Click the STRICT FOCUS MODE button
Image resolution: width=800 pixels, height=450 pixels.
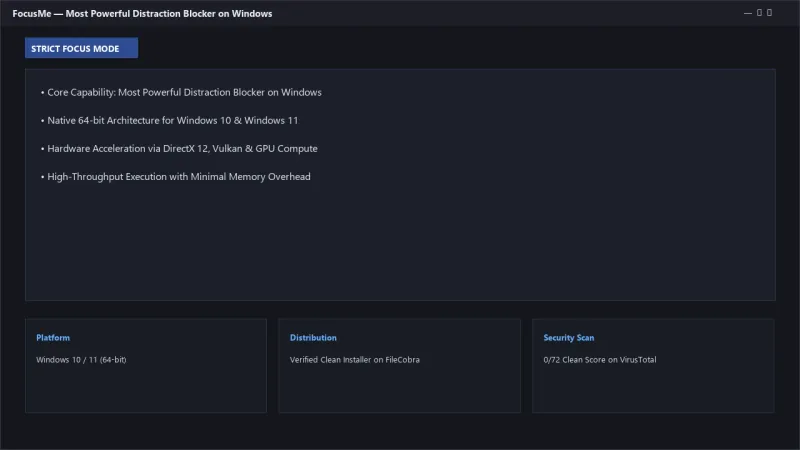click(81, 48)
